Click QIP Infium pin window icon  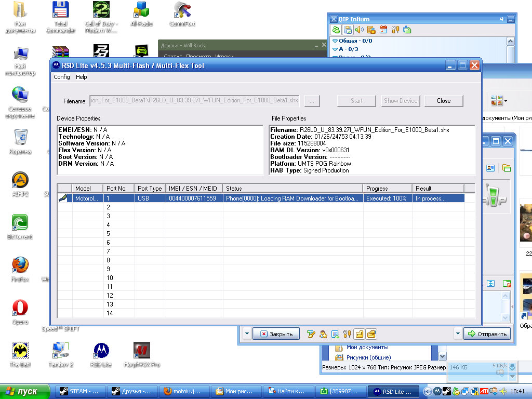(x=502, y=19)
